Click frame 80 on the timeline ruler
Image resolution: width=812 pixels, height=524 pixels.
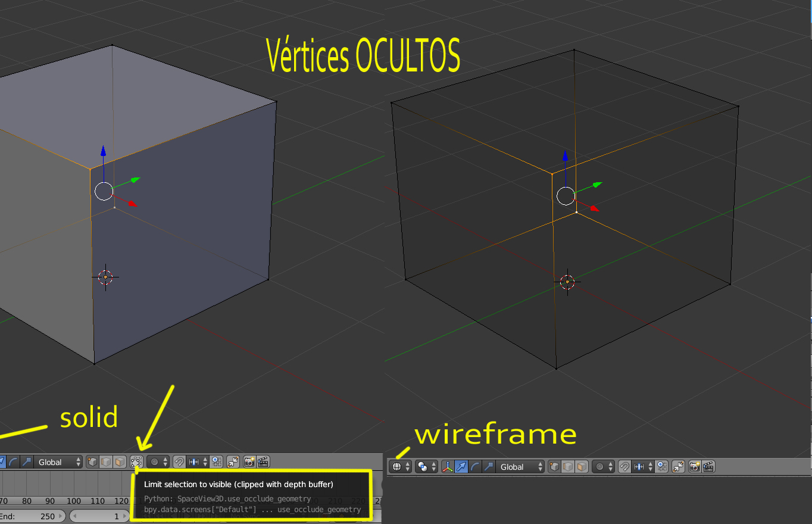tap(27, 501)
